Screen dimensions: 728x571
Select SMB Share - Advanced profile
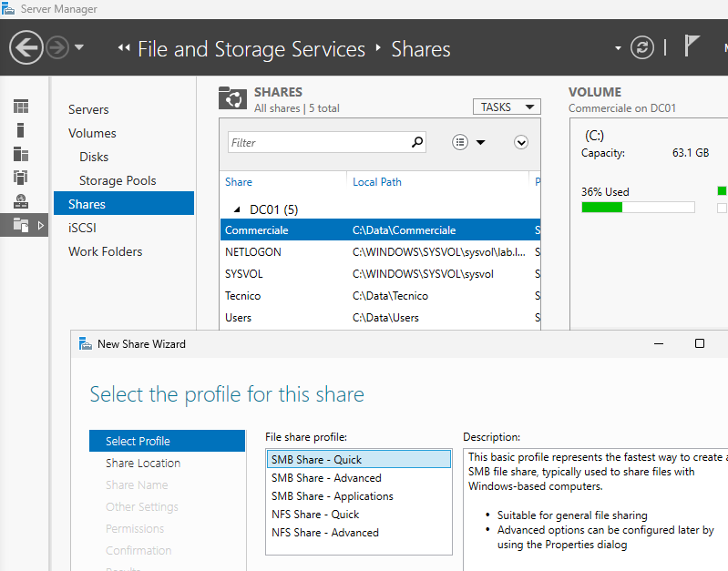click(x=326, y=478)
